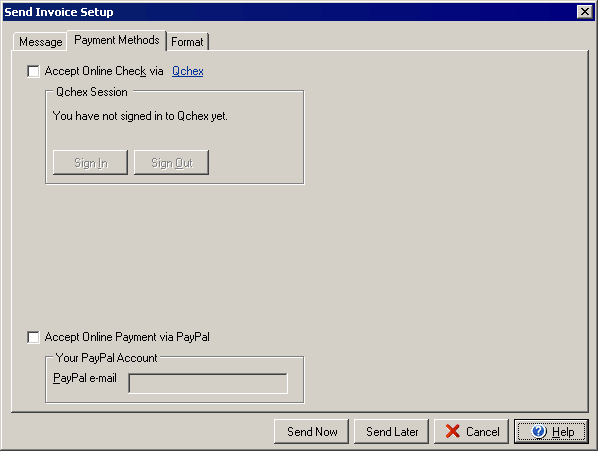Viewport: 598px width, 451px height.
Task: Click the 'PayPal e-mail' field label
Action: (x=85, y=378)
